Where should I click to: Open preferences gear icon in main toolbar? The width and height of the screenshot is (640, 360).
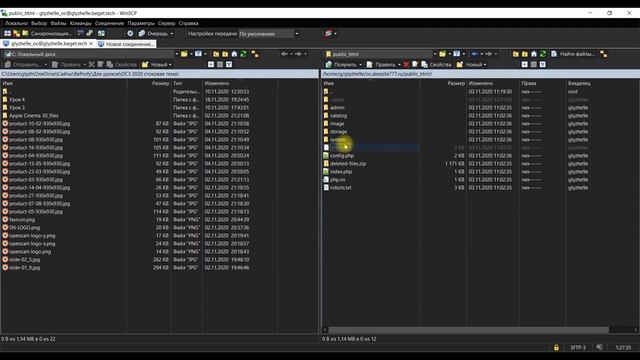(130, 33)
